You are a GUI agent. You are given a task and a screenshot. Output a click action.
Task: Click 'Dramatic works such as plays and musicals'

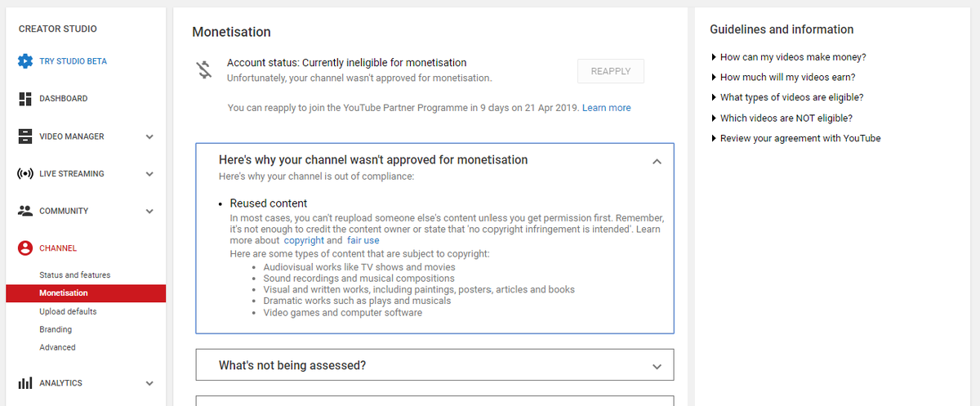(357, 301)
